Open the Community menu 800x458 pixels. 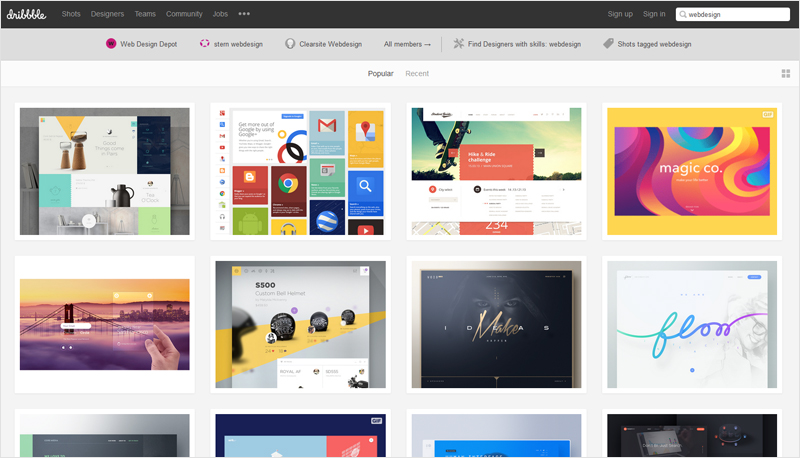pos(184,14)
